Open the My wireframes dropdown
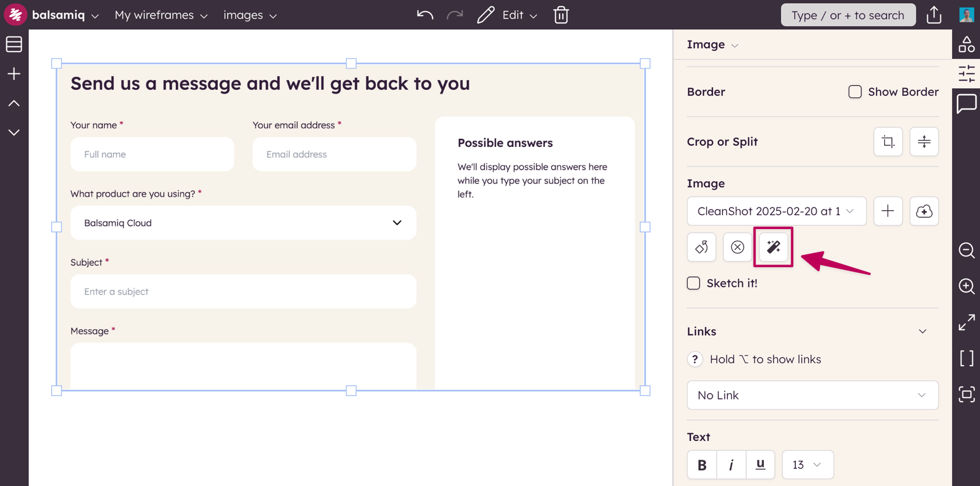The image size is (980, 486). coord(161,15)
